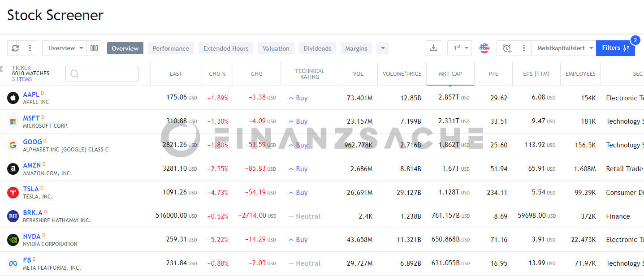
Task: Sort by the LAST column header
Action: coord(176,74)
